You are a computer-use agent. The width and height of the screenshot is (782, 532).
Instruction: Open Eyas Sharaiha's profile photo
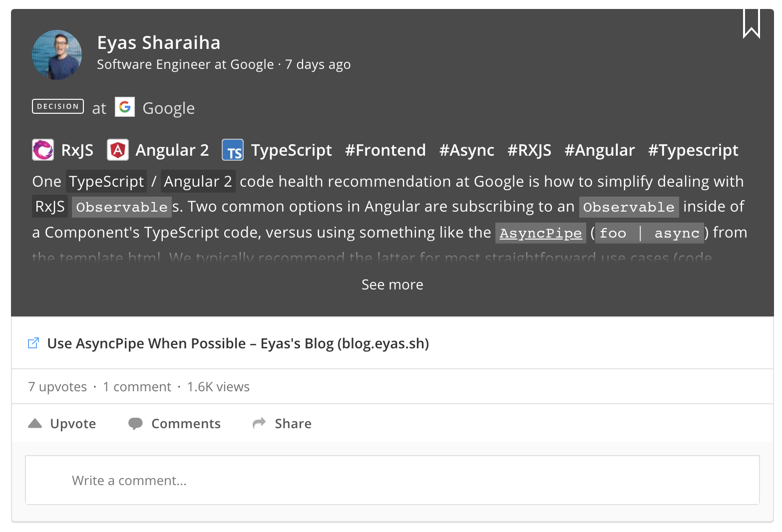tap(57, 55)
